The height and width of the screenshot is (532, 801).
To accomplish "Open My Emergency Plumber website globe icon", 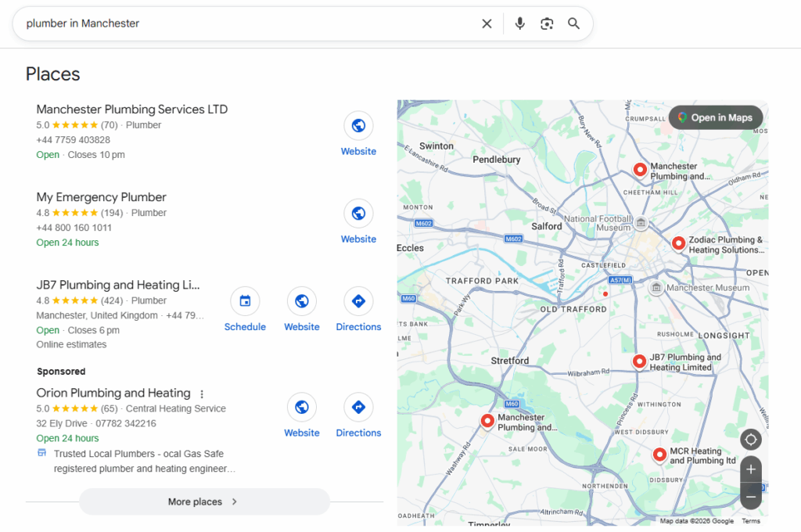I will (358, 214).
